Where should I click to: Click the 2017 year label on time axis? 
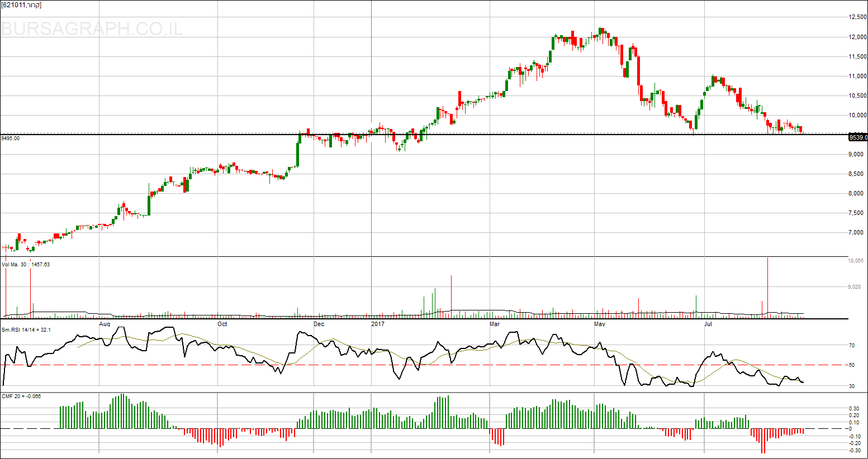click(x=378, y=324)
